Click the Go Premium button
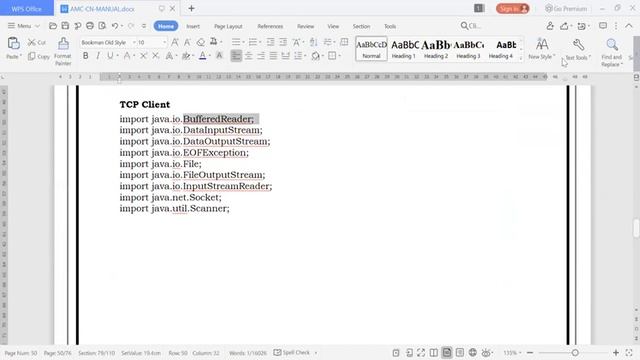 tap(566, 9)
